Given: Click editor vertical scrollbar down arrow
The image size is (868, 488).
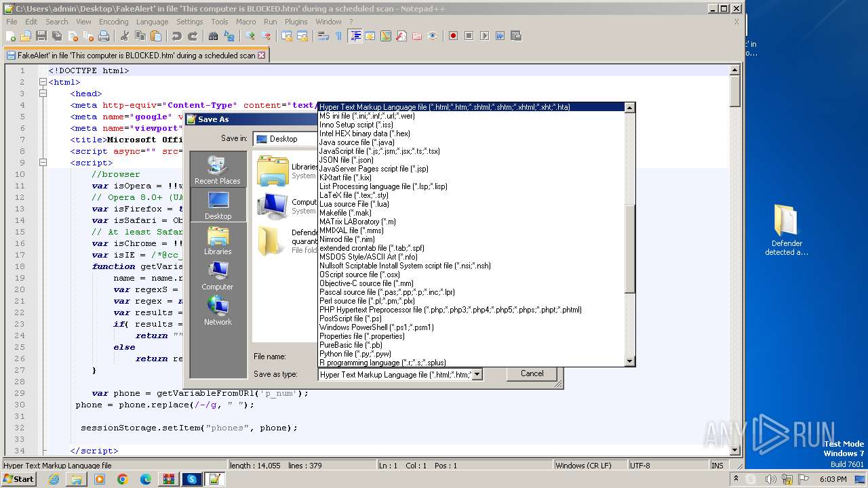Looking at the screenshot, I should [734, 449].
